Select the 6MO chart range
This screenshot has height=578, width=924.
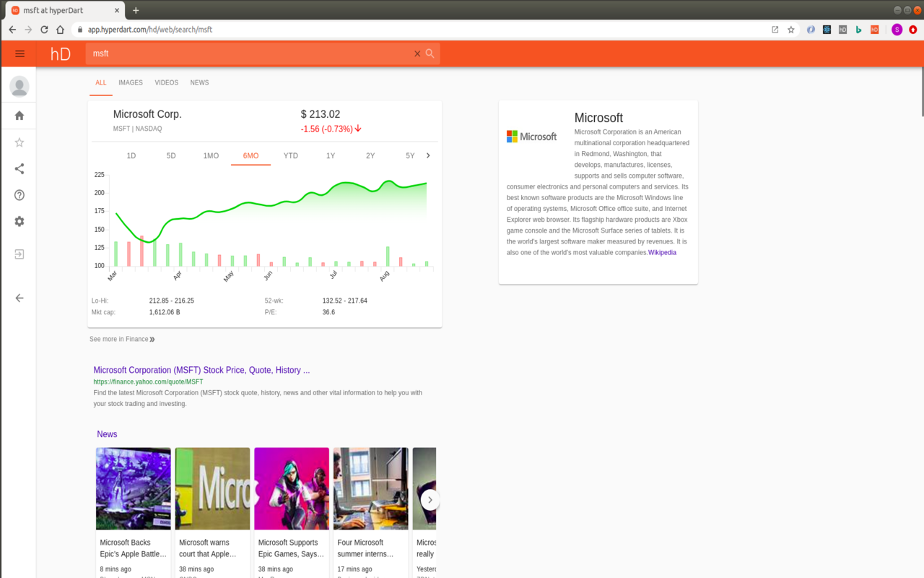tap(250, 156)
